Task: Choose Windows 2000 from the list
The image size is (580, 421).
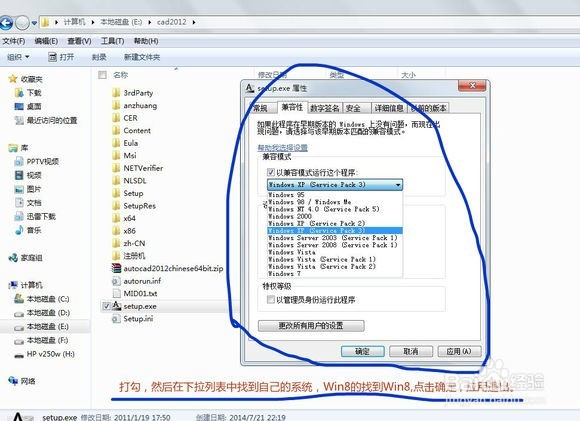Action: point(335,216)
